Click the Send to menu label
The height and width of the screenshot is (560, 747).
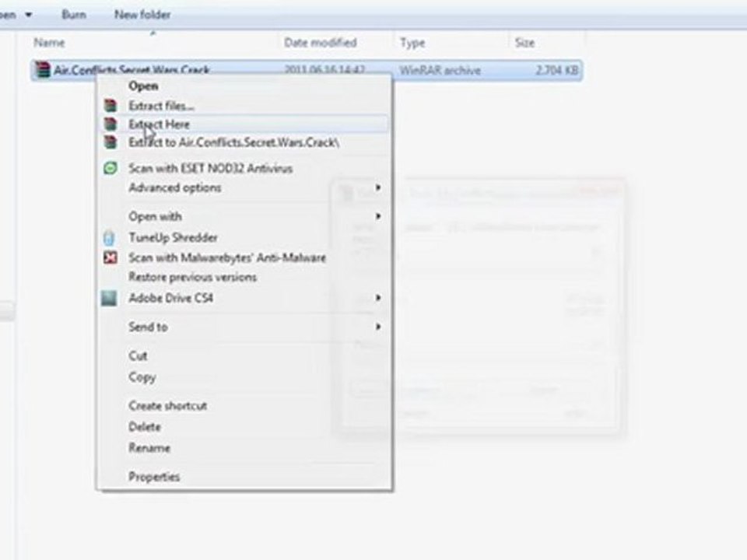[148, 327]
